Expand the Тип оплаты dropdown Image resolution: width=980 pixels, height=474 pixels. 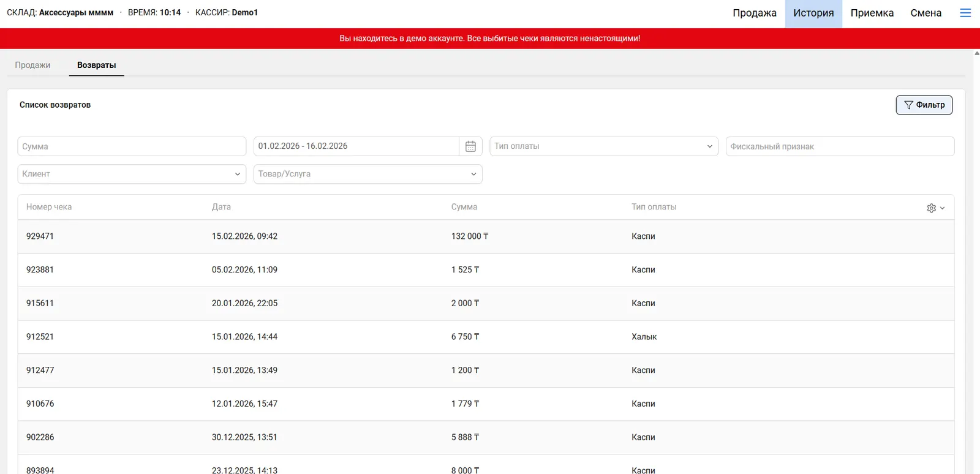click(603, 146)
